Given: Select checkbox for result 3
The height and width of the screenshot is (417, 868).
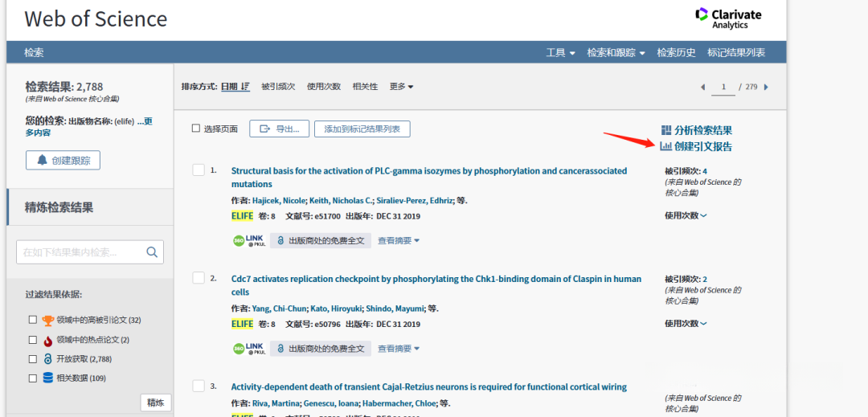Looking at the screenshot, I should (x=199, y=386).
